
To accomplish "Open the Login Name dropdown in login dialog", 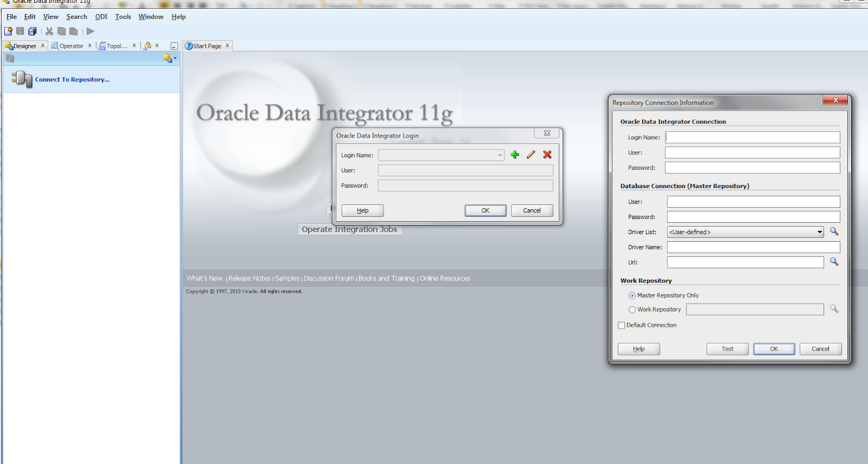I will (500, 155).
